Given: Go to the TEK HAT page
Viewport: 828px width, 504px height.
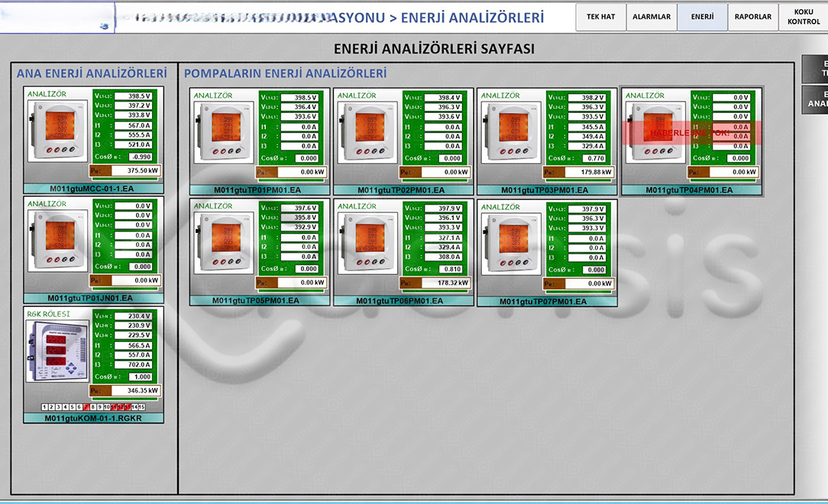Looking at the screenshot, I should [x=600, y=17].
